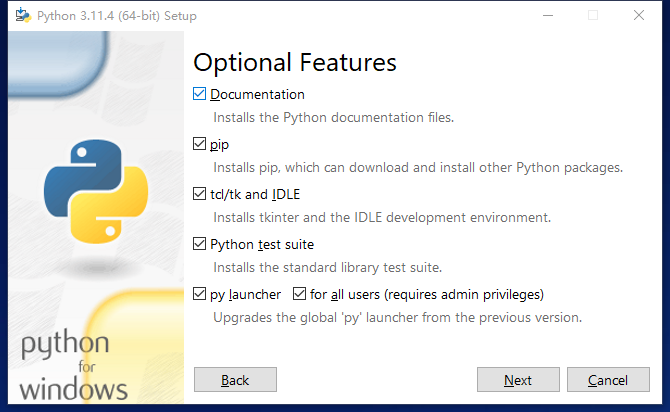
Task: Click the Optional Features heading
Action: click(295, 62)
